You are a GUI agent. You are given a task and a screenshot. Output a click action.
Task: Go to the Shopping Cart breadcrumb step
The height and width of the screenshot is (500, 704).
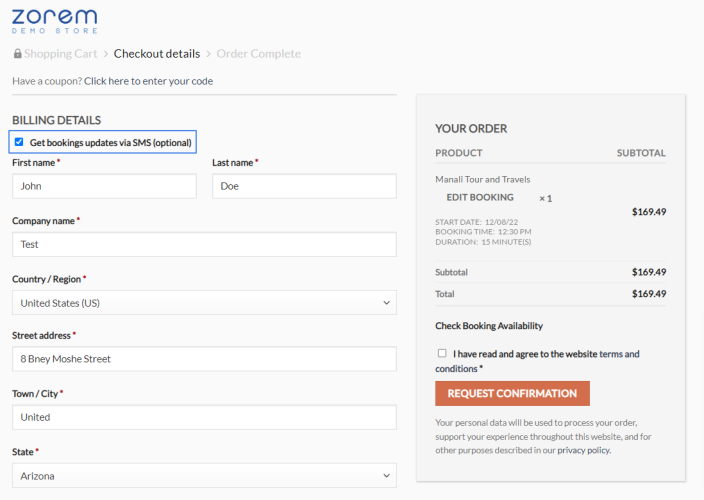click(60, 54)
